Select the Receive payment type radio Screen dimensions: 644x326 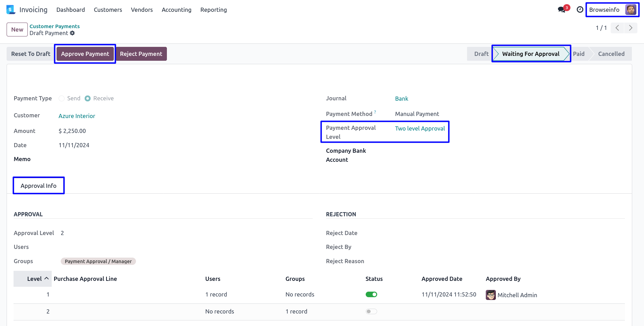click(88, 98)
